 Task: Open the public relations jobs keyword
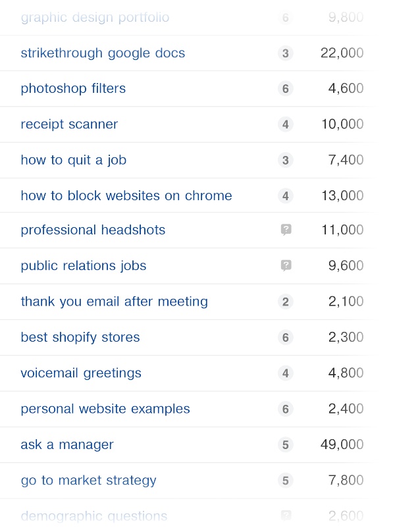click(84, 266)
